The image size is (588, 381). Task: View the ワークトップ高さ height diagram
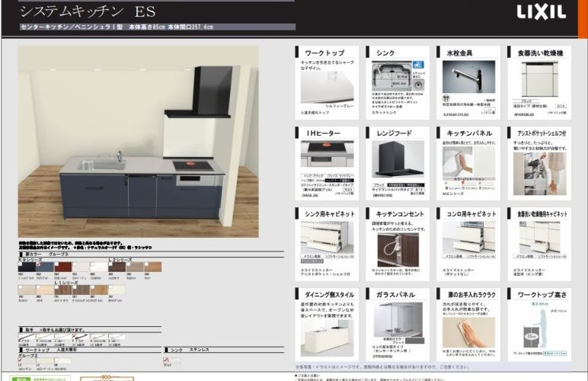tap(540, 328)
